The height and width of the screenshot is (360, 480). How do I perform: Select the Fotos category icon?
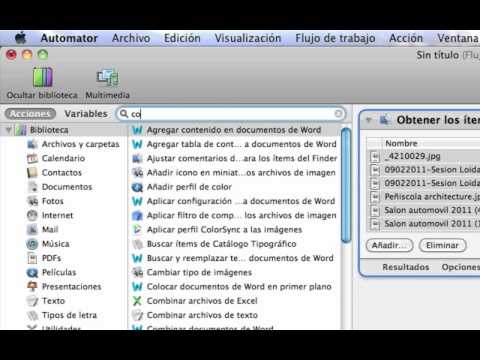32,201
